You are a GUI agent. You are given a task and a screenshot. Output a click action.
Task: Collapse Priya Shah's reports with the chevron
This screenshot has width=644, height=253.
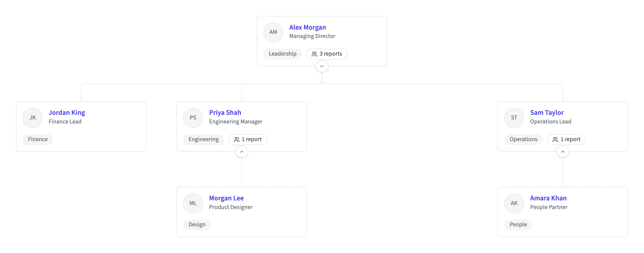click(242, 152)
